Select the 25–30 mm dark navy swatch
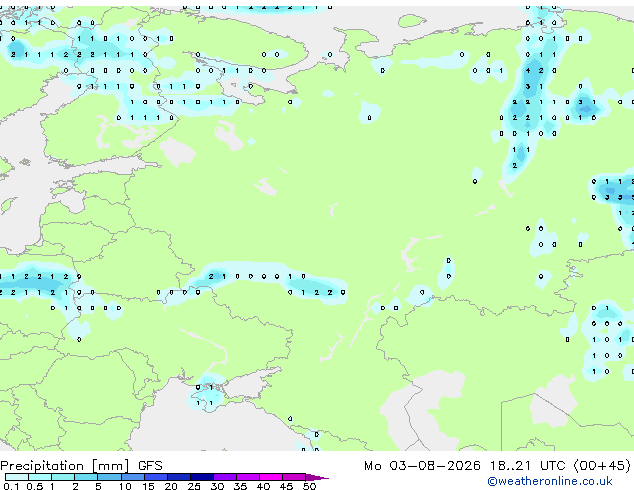This screenshot has width=634, height=490. pyautogui.click(x=202, y=477)
